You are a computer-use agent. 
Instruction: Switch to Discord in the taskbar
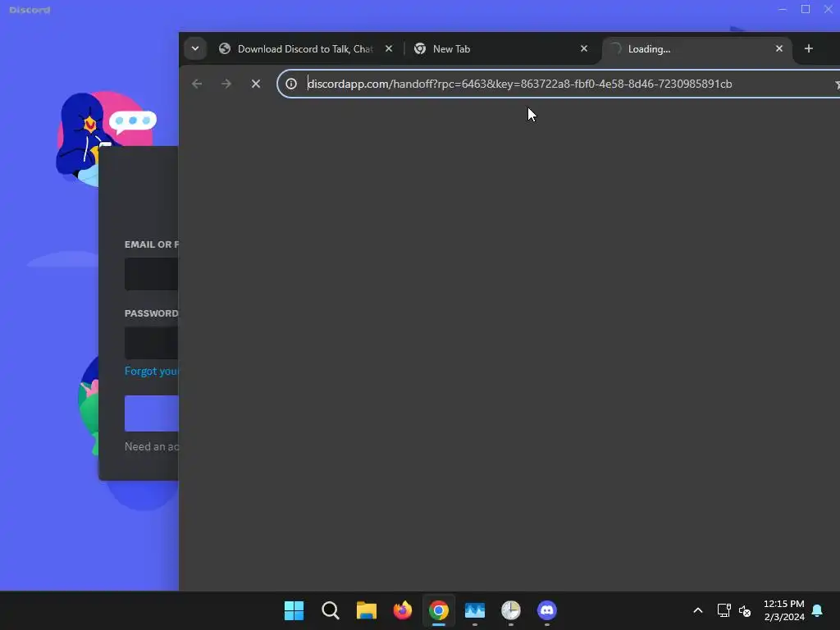[547, 610]
